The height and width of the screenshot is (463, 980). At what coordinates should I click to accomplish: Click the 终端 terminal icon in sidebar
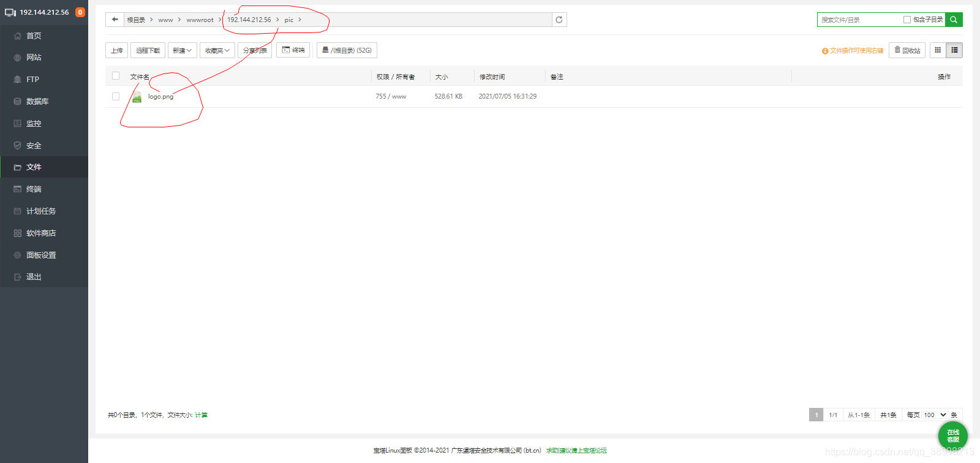tap(17, 189)
